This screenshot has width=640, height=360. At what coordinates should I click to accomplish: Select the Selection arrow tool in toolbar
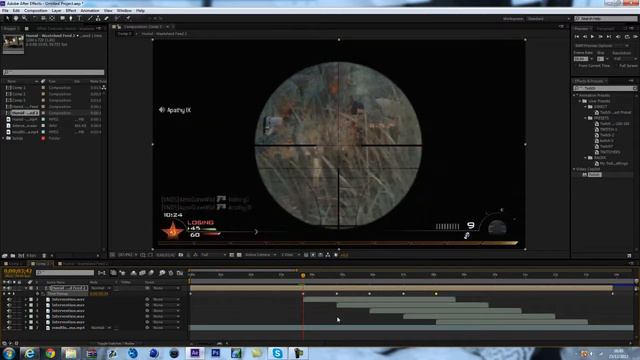7,18
